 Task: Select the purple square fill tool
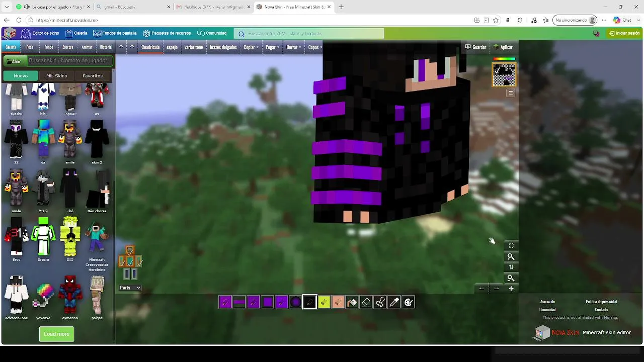click(268, 302)
